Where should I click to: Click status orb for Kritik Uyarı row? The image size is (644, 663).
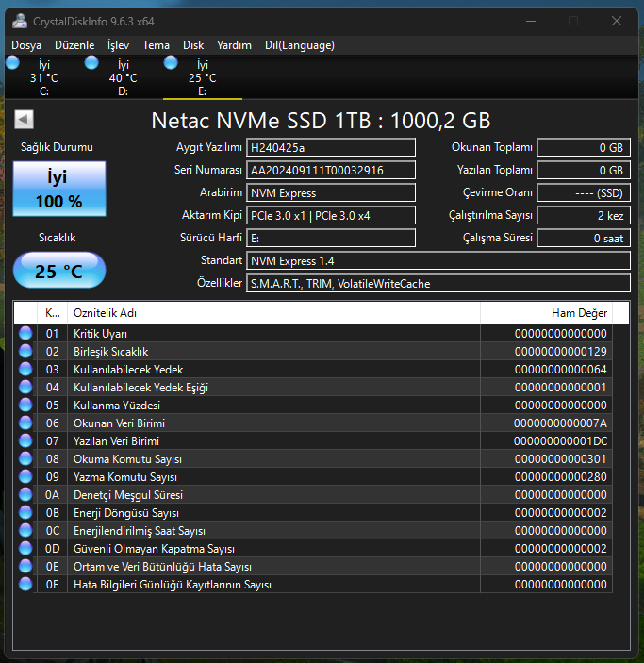[25, 333]
